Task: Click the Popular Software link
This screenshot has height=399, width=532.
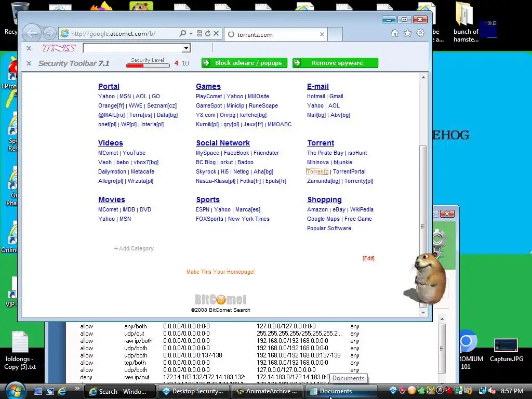Action: (329, 229)
